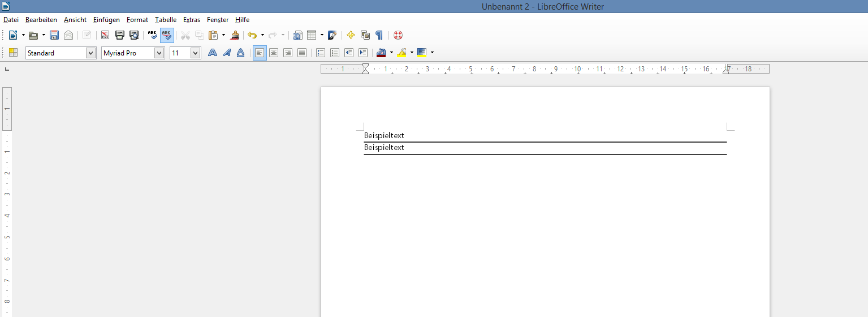Undo the last action
The image size is (868, 317).
pos(252,35)
